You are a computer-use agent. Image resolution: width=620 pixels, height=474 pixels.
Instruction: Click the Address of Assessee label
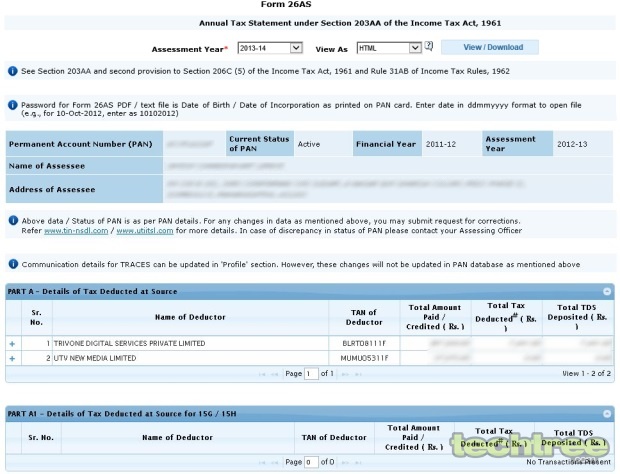[x=52, y=189]
